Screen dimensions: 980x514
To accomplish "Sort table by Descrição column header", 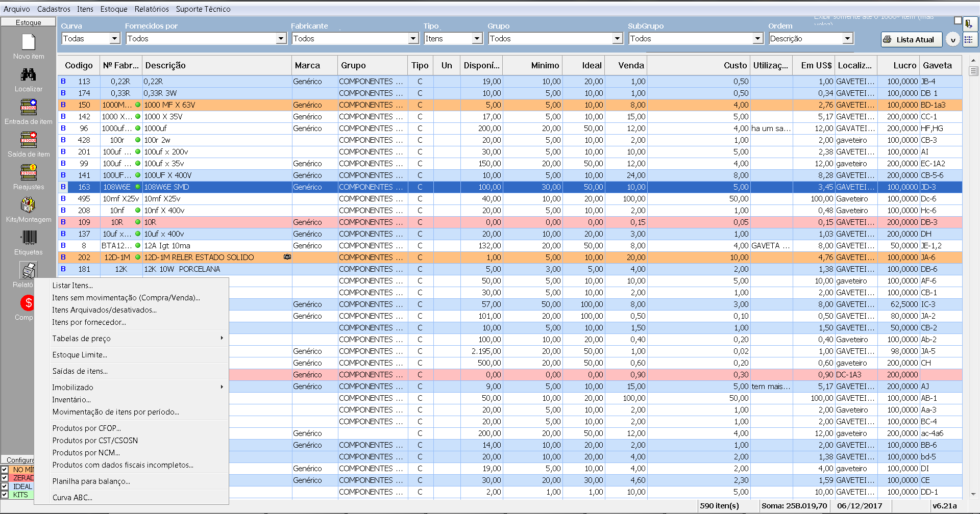I will coord(165,65).
